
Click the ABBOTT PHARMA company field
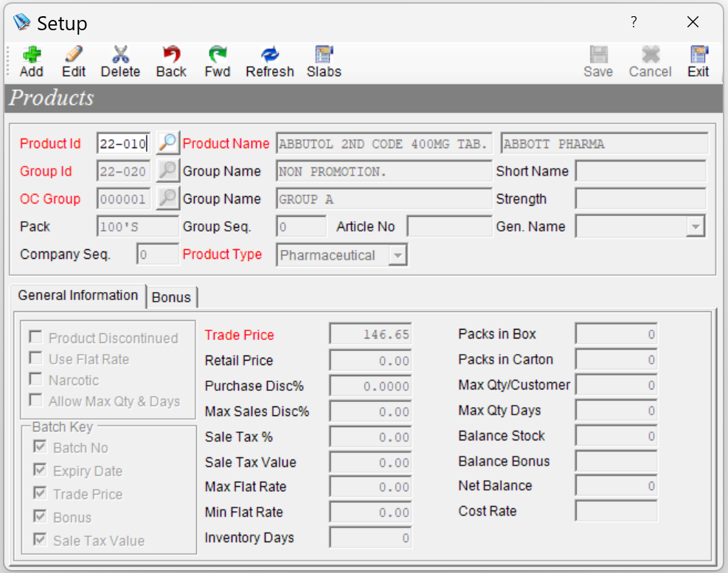604,144
